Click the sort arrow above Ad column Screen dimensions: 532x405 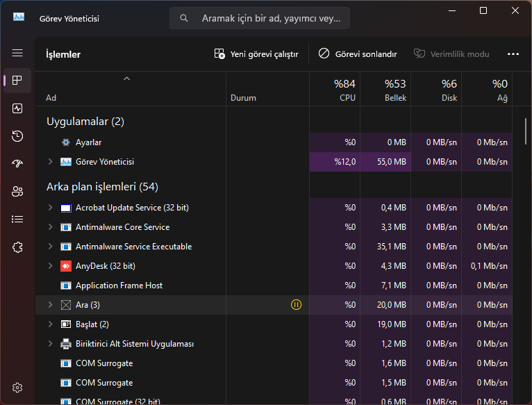pyautogui.click(x=126, y=78)
